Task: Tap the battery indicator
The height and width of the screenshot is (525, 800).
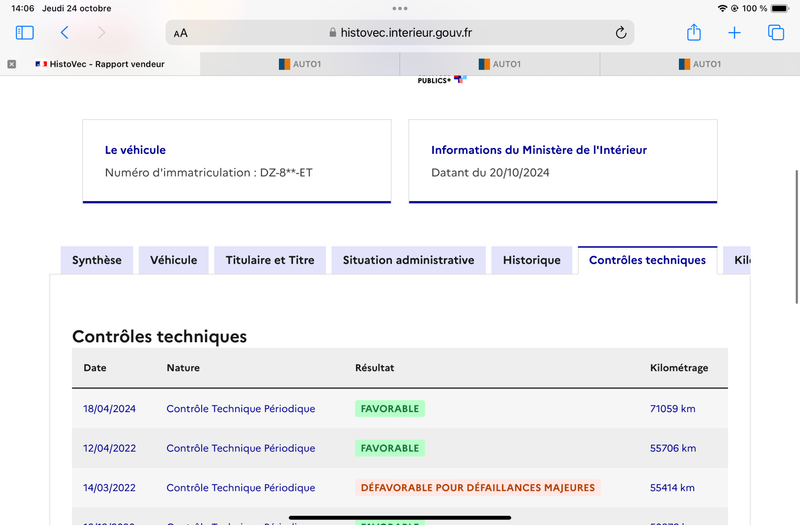Action: click(780, 8)
